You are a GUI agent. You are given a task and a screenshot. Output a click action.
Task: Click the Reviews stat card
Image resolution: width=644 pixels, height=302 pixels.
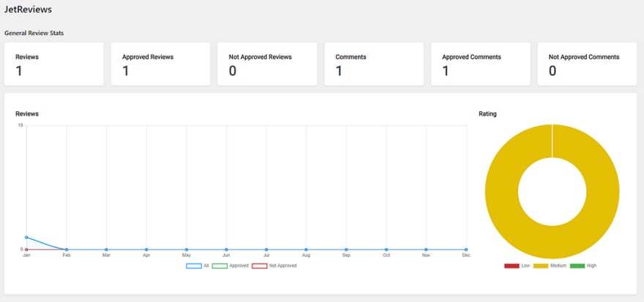54,64
